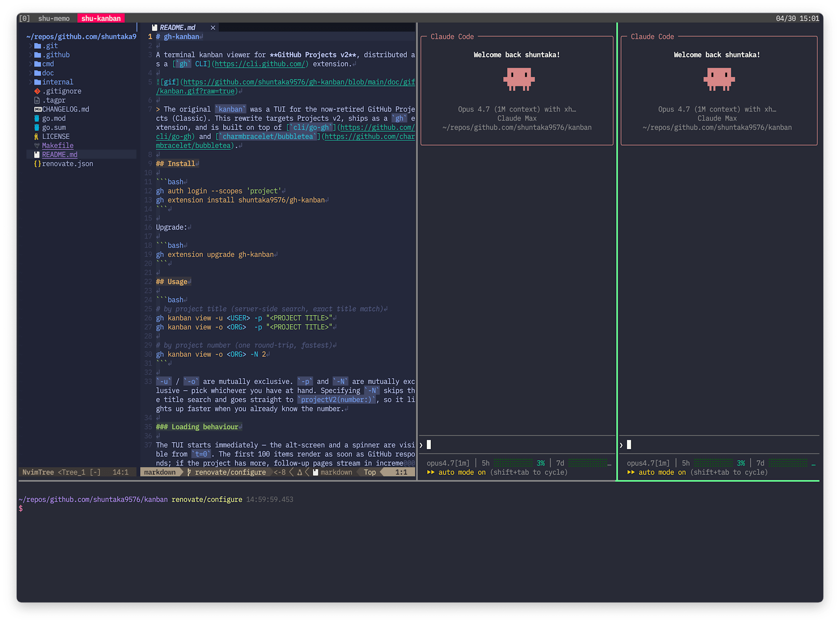This screenshot has height=623, width=840.
Task: Expand the internal folder chevron
Action: pos(30,82)
